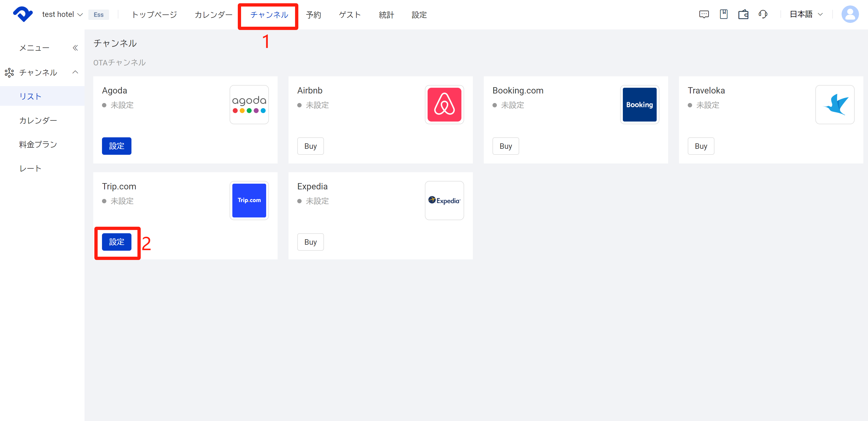Click the Buy button for Expedia
The height and width of the screenshot is (421, 868).
point(310,242)
